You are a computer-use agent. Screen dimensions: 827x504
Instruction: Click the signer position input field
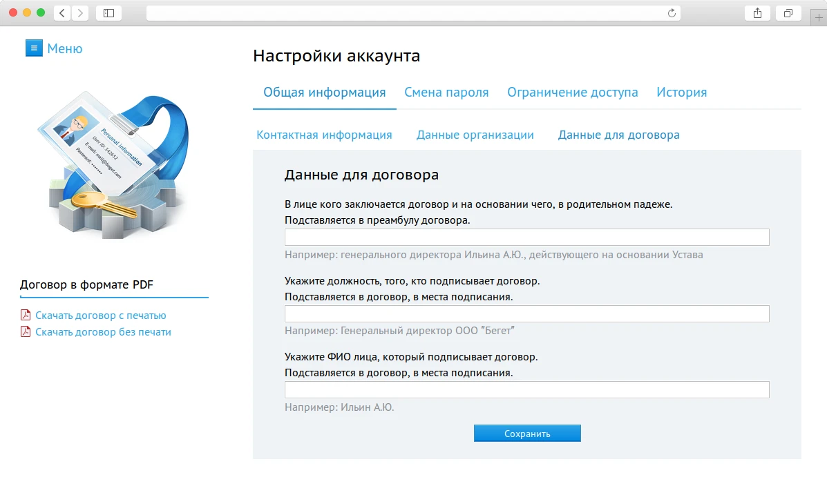click(526, 313)
